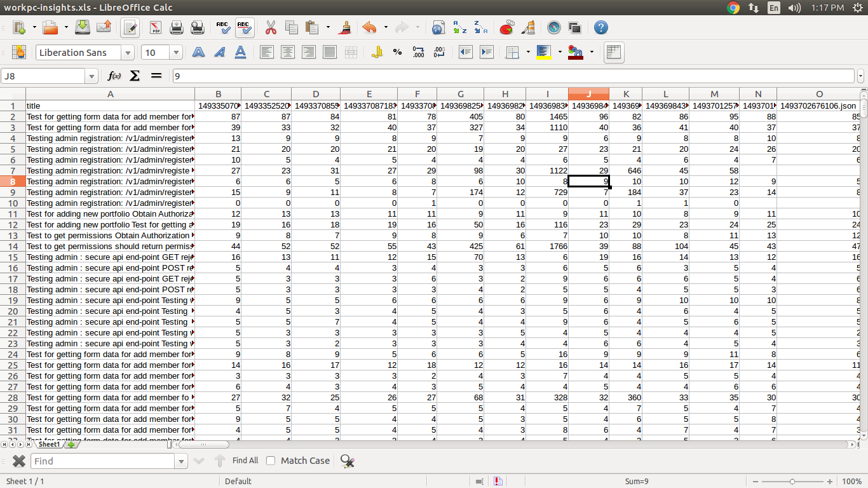
Task: Insert a Chart using pie icon
Action: [506, 27]
